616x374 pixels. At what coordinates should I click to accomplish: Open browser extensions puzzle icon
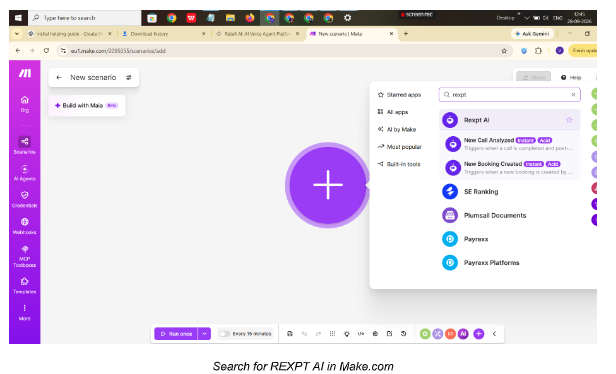(538, 51)
